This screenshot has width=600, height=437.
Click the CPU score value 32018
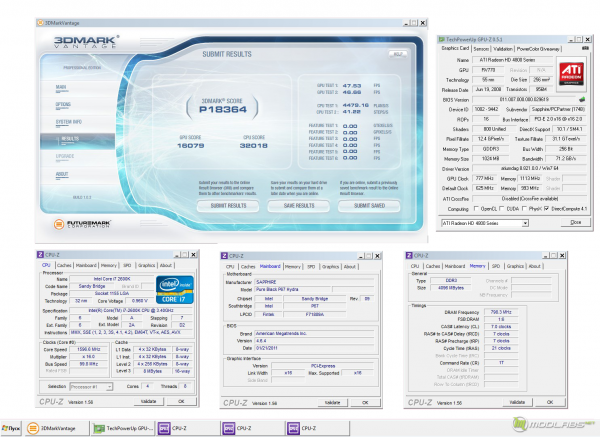pyautogui.click(x=254, y=146)
